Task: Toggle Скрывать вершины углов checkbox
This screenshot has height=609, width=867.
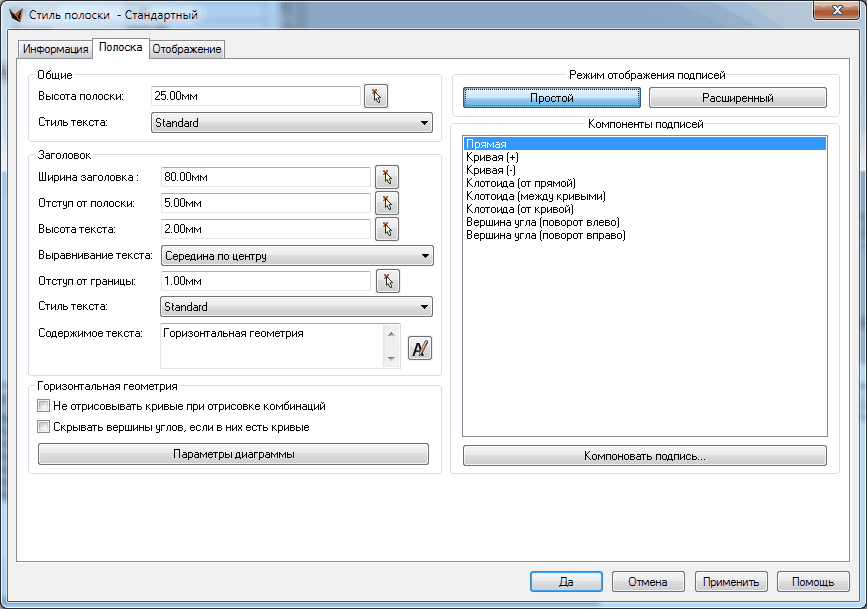Action: coord(43,427)
